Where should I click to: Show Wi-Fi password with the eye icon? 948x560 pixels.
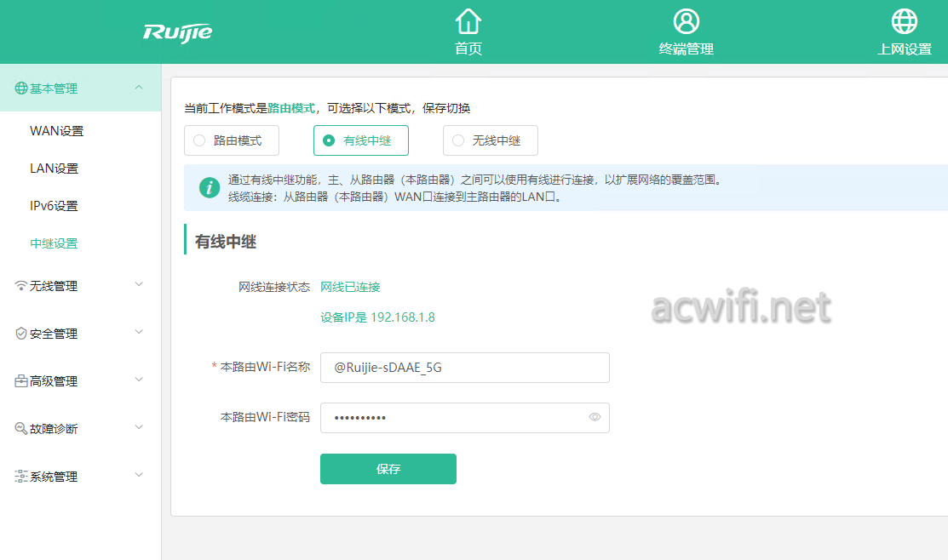coord(595,417)
